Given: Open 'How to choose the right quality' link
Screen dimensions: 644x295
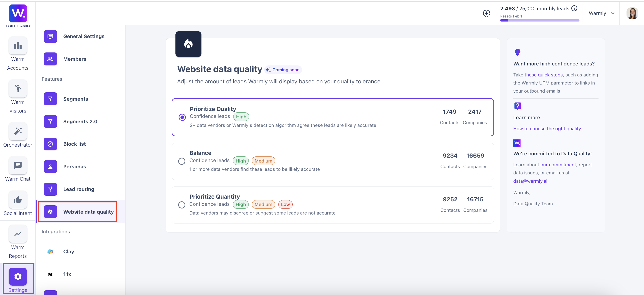Looking at the screenshot, I should pyautogui.click(x=547, y=128).
